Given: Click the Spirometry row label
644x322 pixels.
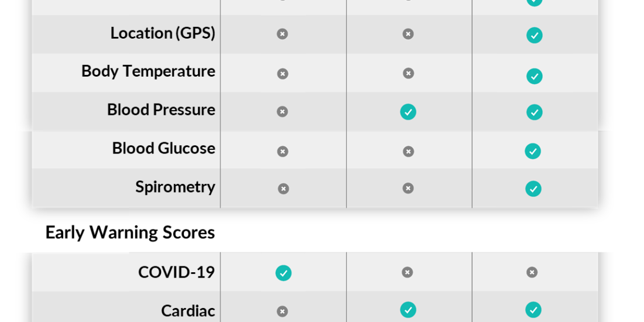Looking at the screenshot, I should tap(176, 187).
